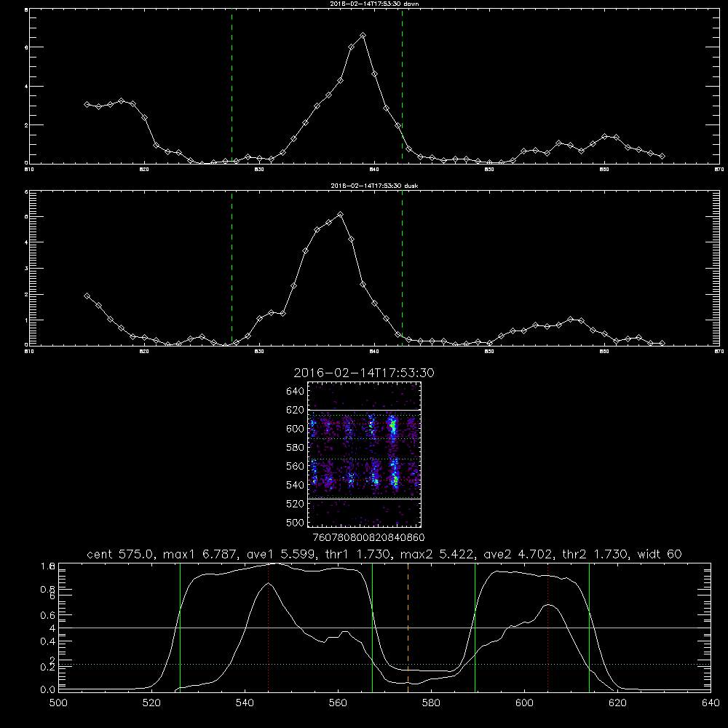Click the solid green line right of the orange dashed line
Viewport: 728px width, 728px height.
[475, 628]
